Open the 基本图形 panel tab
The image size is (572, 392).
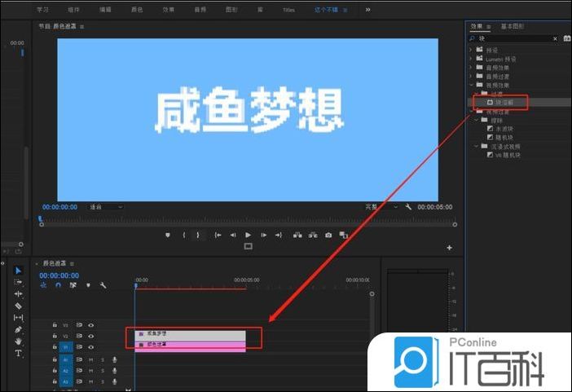tap(513, 26)
